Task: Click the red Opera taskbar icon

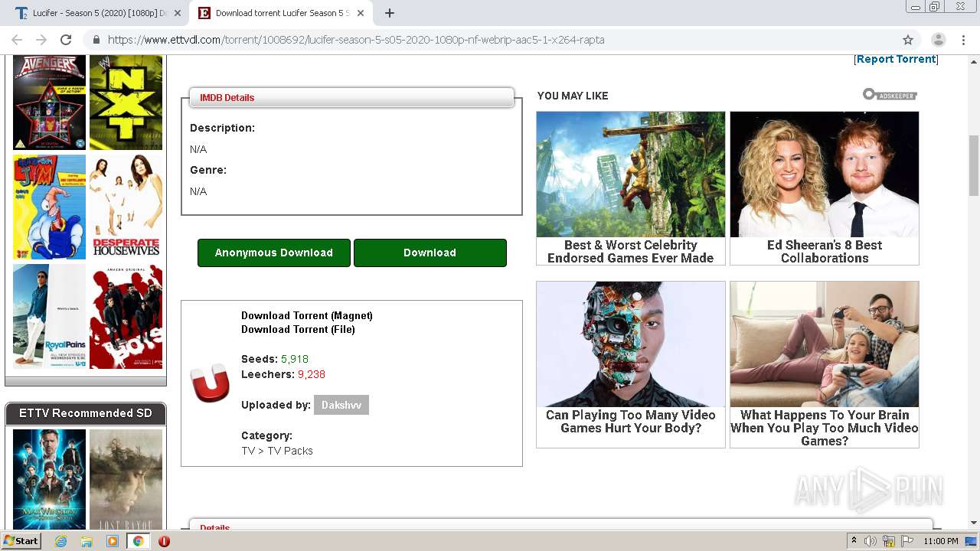Action: coord(164,541)
